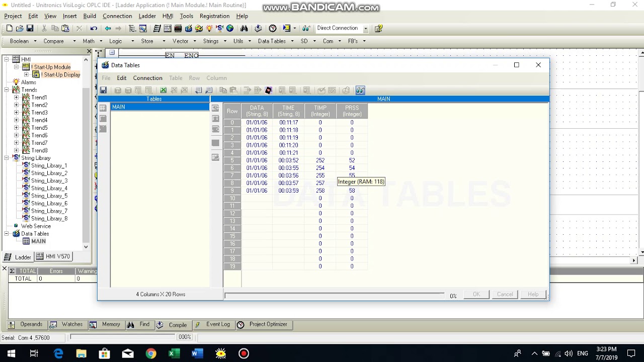Open Connection menu in Data Tables window
The width and height of the screenshot is (644, 362).
147,78
